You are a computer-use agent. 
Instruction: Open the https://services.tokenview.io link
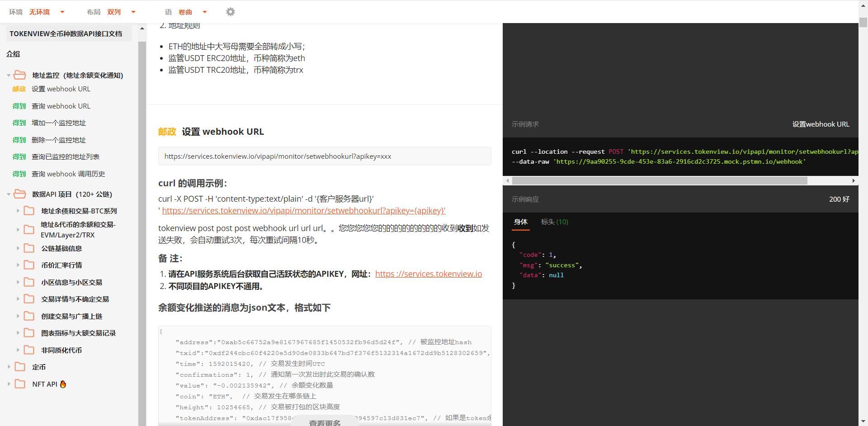pyautogui.click(x=429, y=274)
